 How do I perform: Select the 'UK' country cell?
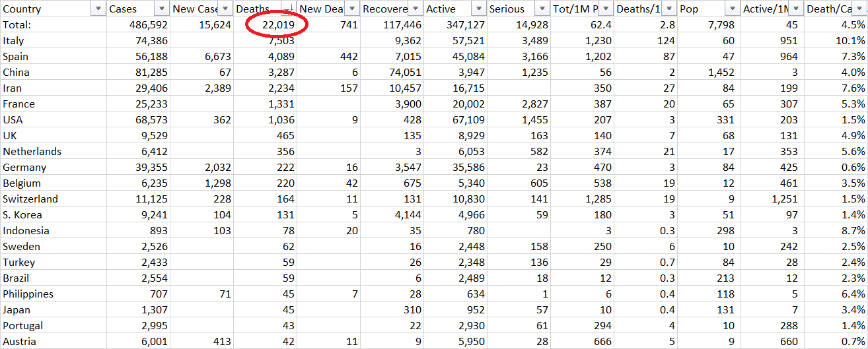pyautogui.click(x=54, y=135)
